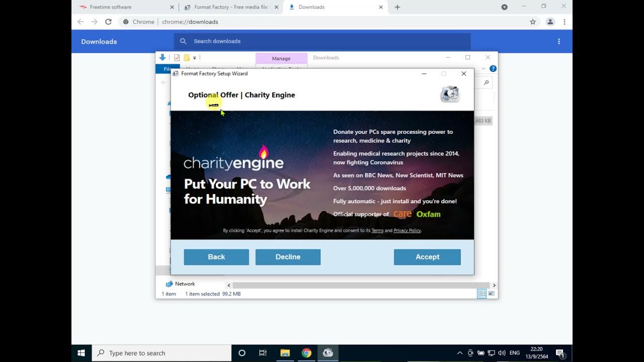Click the Meet Now tray icon
This screenshot has width=644, height=362.
470,353
